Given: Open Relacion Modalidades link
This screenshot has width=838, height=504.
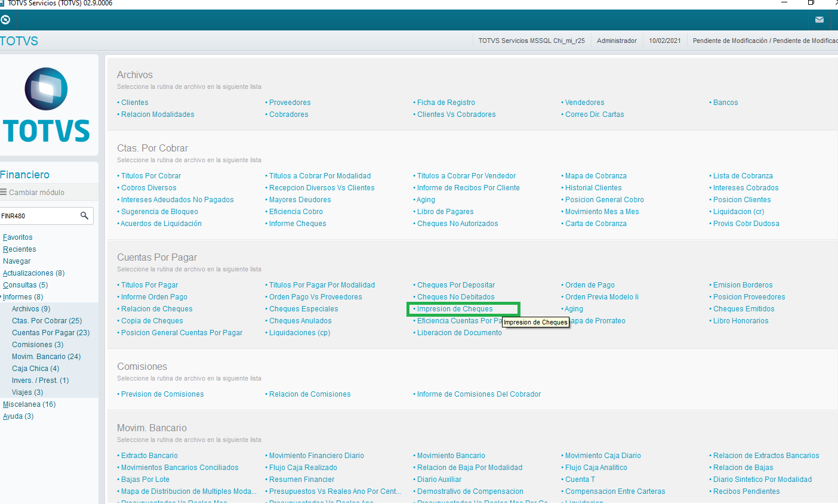Looking at the screenshot, I should click(x=158, y=115).
